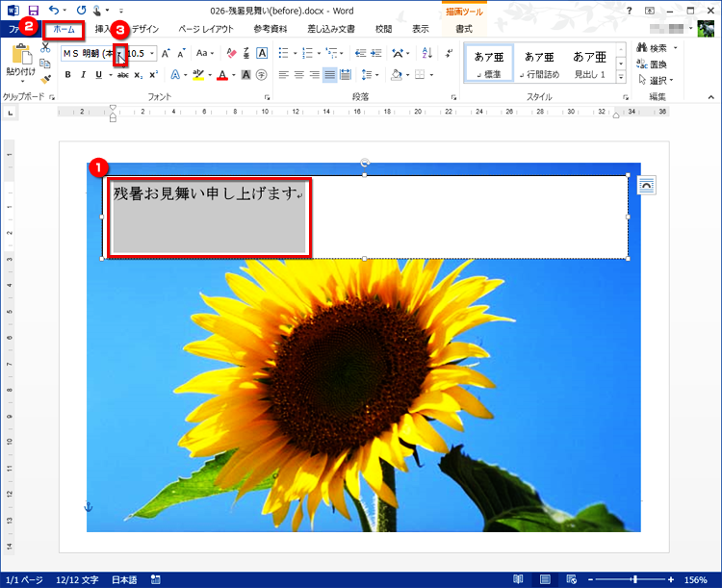Expand the Styles gallery More arrow
This screenshot has width=722, height=588.
621,77
